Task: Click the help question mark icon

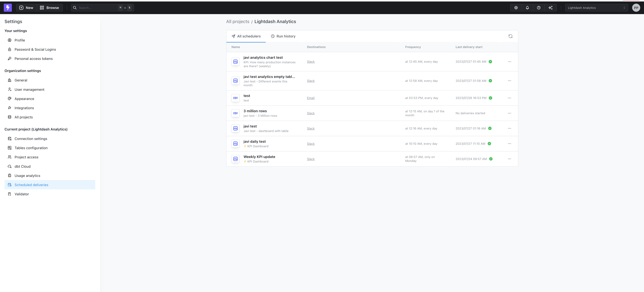Action: (x=539, y=8)
